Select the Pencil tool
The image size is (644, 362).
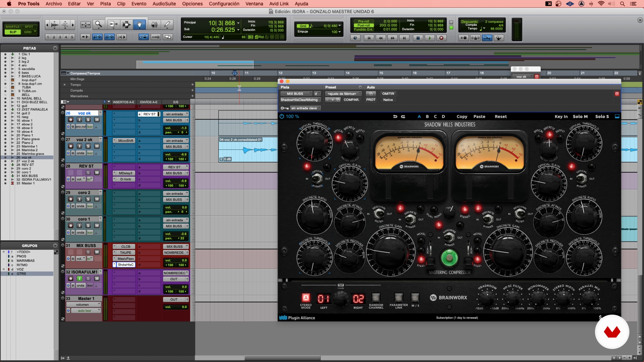click(167, 24)
